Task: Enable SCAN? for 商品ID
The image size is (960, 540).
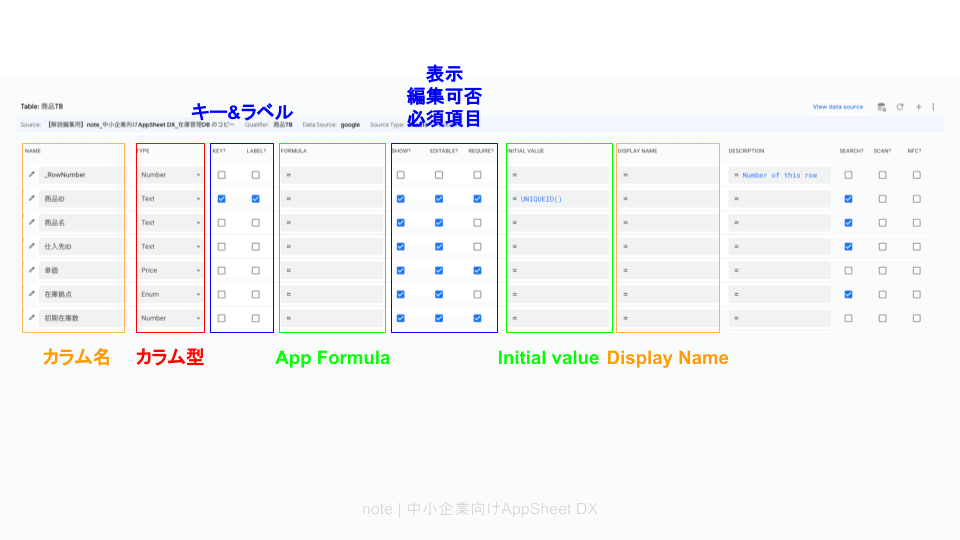Action: (x=882, y=199)
